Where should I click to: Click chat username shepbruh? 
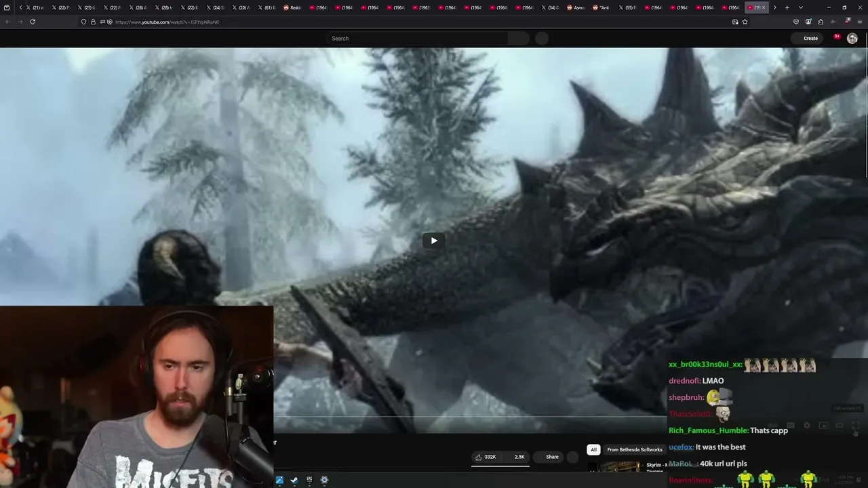686,398
